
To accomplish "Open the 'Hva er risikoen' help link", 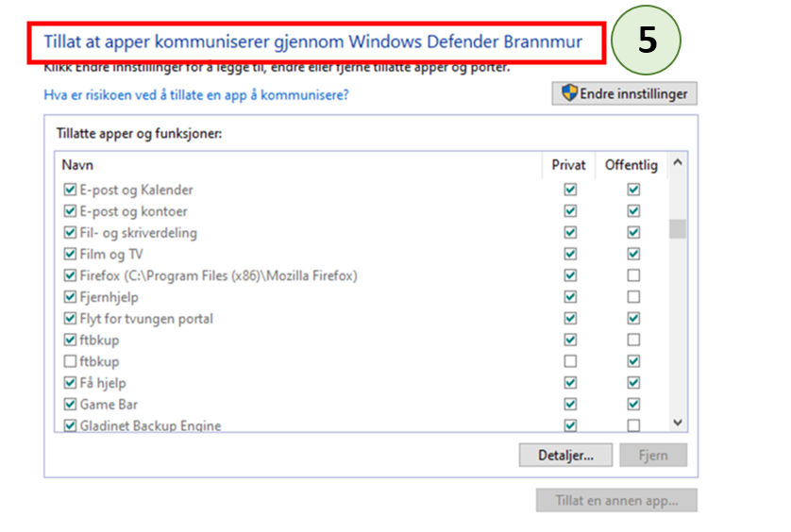I will pos(196,95).
